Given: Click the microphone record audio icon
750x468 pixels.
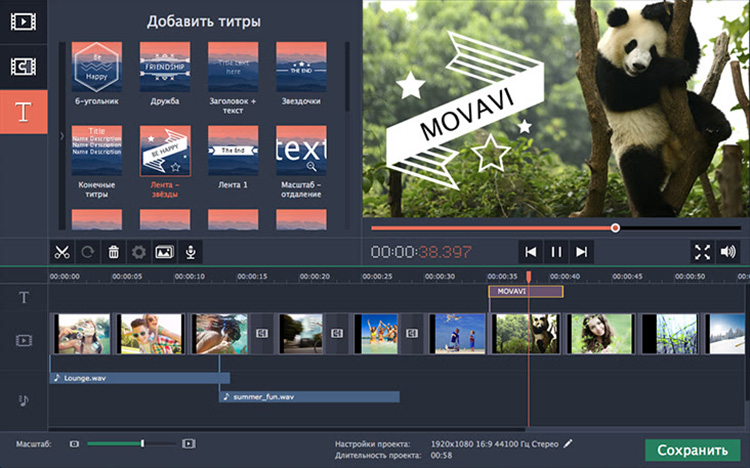Looking at the screenshot, I should (x=189, y=252).
